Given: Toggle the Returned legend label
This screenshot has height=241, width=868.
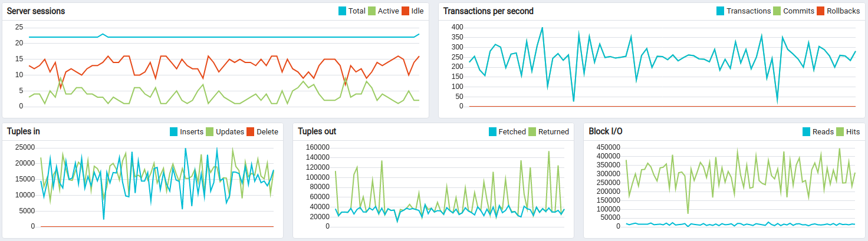Looking at the screenshot, I should [553, 131].
